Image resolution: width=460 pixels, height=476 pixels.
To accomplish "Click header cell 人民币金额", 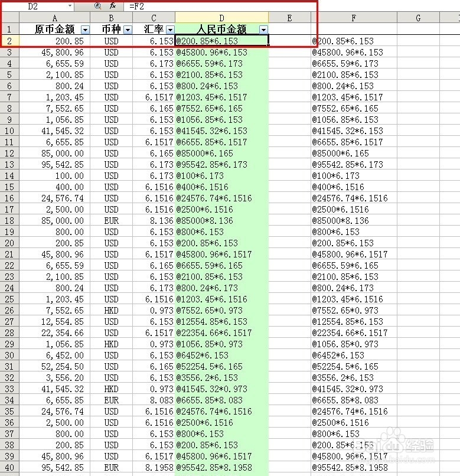I will coord(221,29).
